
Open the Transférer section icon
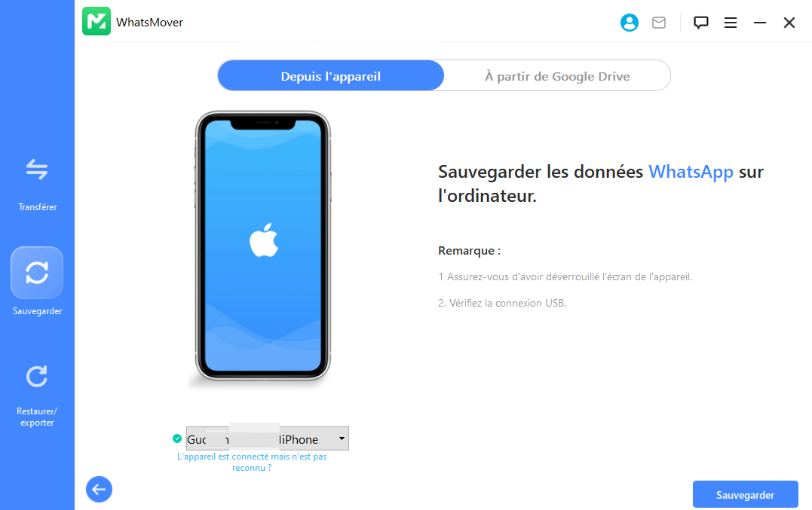37,169
